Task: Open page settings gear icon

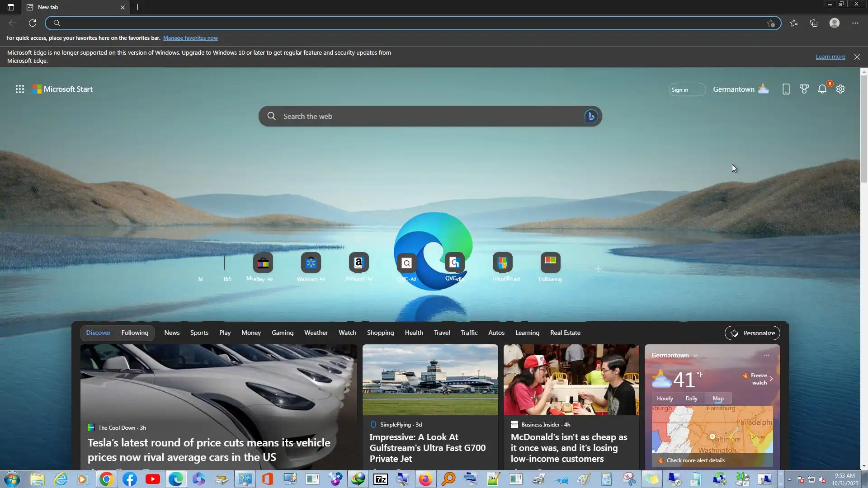Action: (840, 89)
